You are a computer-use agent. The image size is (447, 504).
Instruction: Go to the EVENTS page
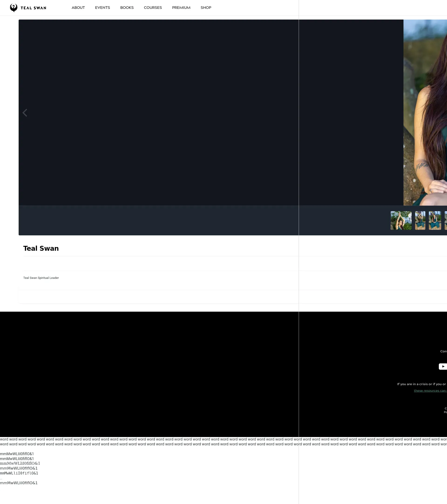[x=102, y=8]
